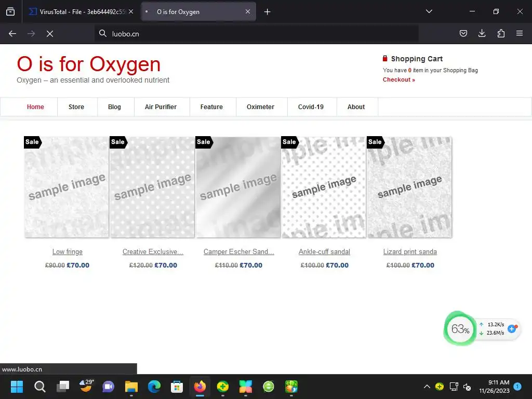Open File Explorer from taskbar

tap(131, 387)
